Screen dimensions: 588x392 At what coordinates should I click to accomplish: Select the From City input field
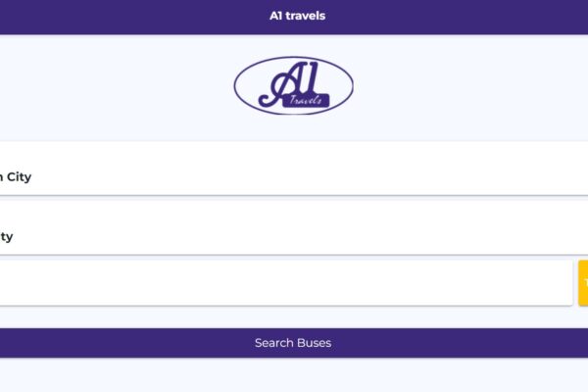pyautogui.click(x=294, y=169)
